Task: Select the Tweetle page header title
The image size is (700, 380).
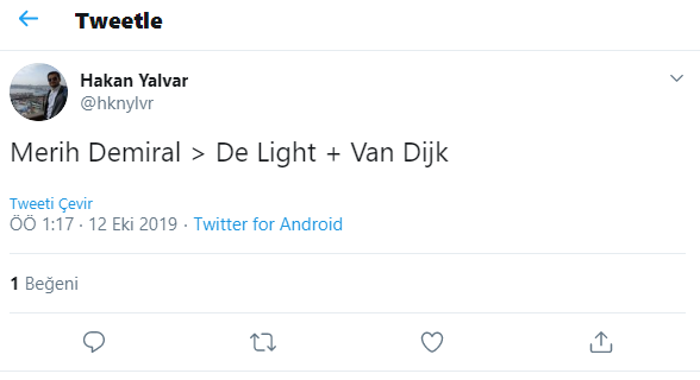Action: [x=119, y=21]
